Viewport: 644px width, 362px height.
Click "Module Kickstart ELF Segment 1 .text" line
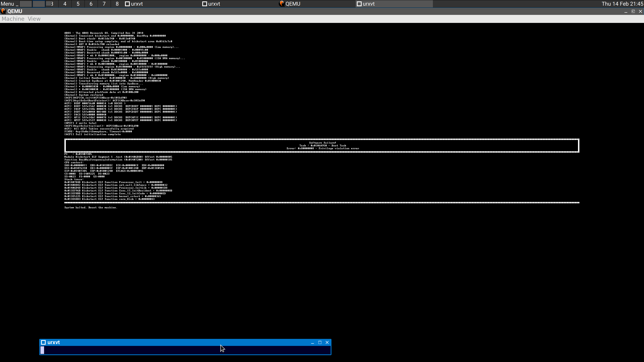pyautogui.click(x=118, y=157)
